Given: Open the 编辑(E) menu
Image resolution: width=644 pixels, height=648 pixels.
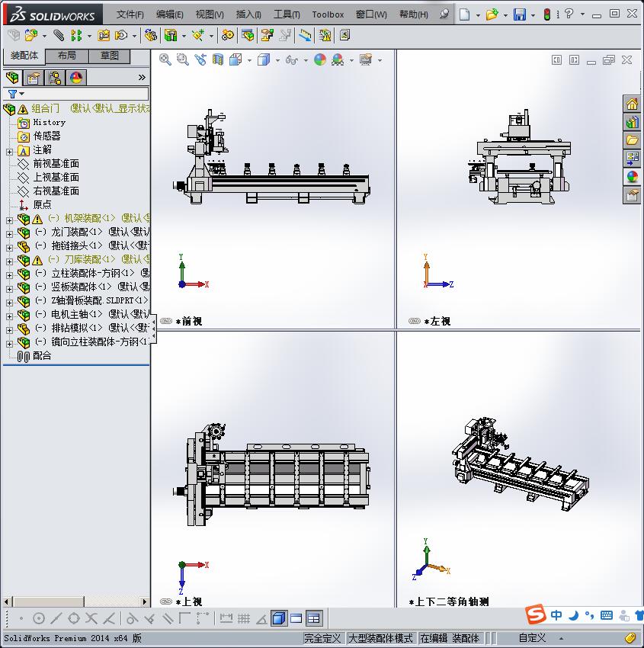Looking at the screenshot, I should tap(170, 14).
